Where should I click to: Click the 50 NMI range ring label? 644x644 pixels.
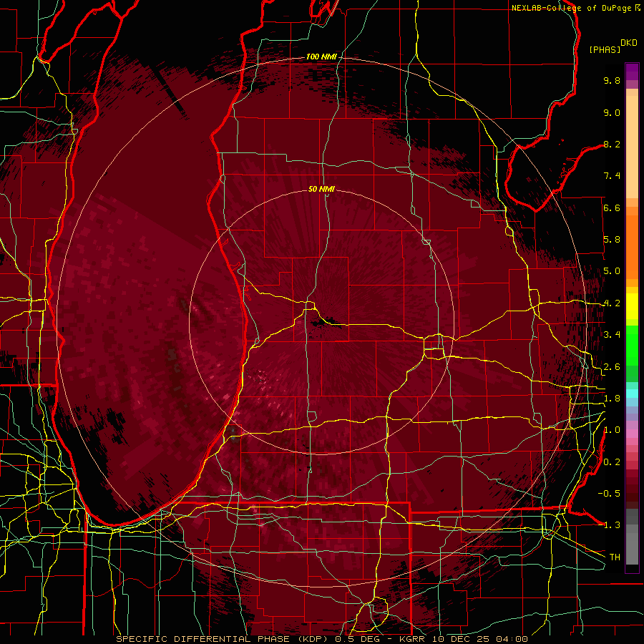pyautogui.click(x=321, y=189)
